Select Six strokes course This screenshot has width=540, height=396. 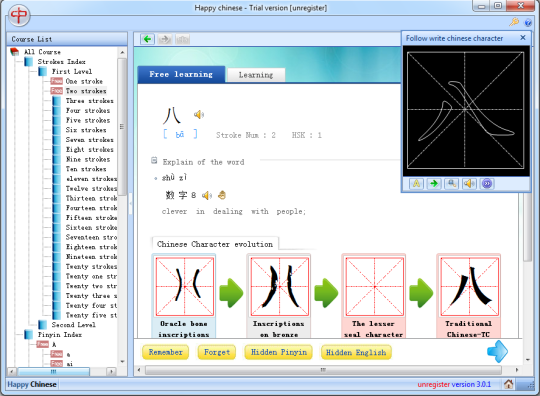86,130
